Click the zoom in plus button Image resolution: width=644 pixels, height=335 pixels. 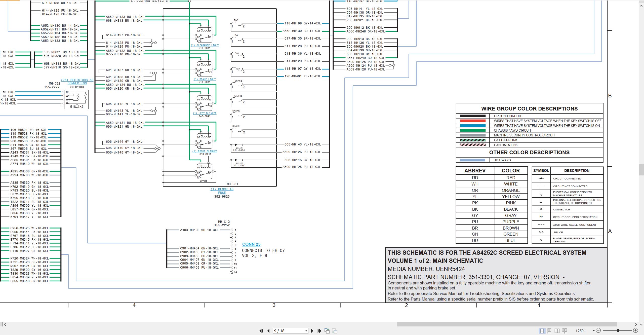coord(635,330)
